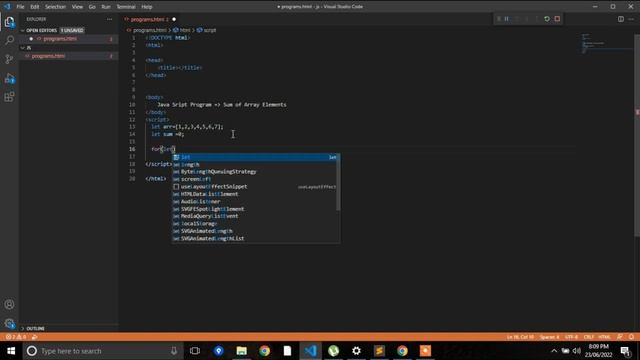The width and height of the screenshot is (640, 360).
Task: Choose the 'length' autocomplete suggestion
Action: point(255,164)
